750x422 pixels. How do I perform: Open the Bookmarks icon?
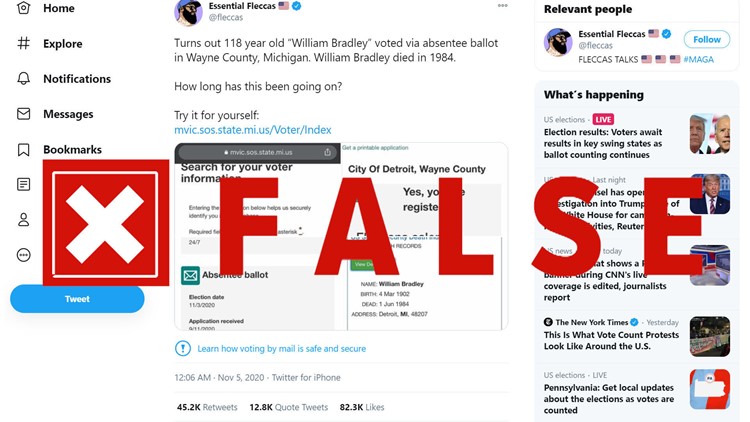23,150
